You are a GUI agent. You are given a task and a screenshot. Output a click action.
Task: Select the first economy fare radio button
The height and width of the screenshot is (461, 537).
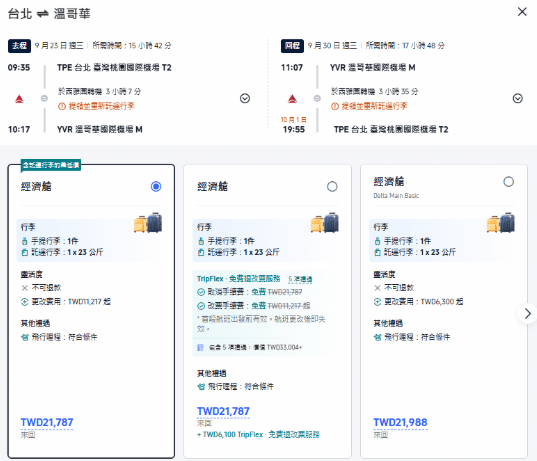click(x=156, y=187)
